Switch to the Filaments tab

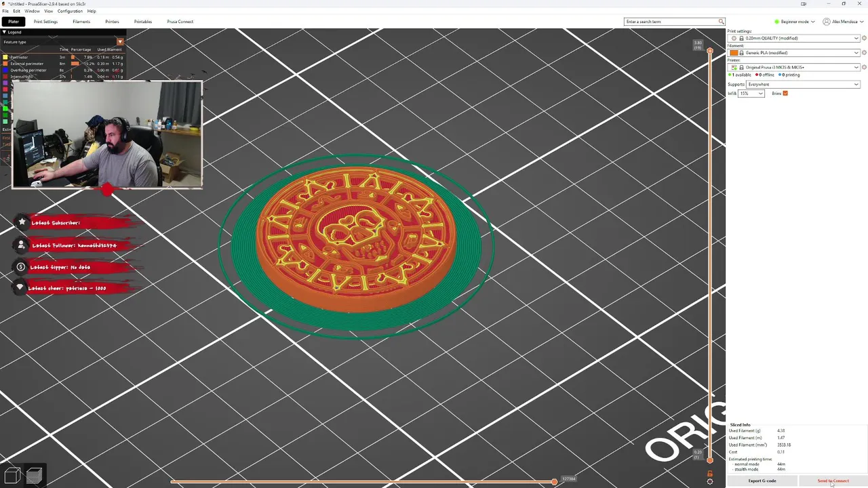coord(81,22)
